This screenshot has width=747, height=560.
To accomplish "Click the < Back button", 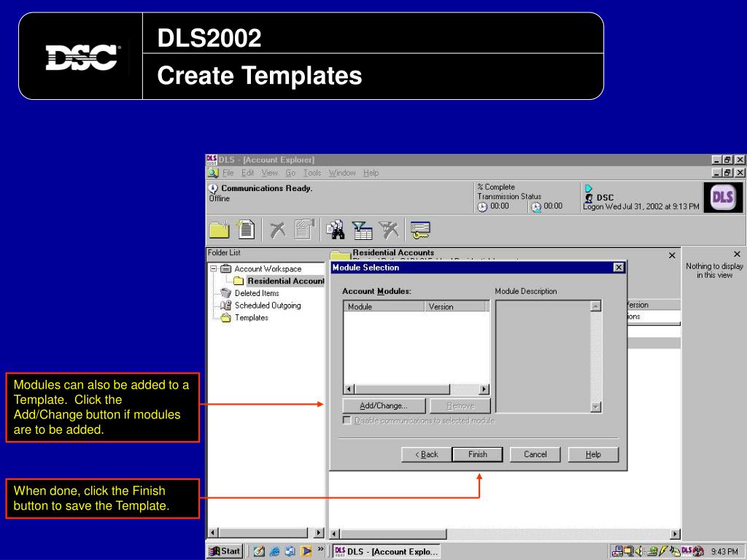I will pos(426,454).
